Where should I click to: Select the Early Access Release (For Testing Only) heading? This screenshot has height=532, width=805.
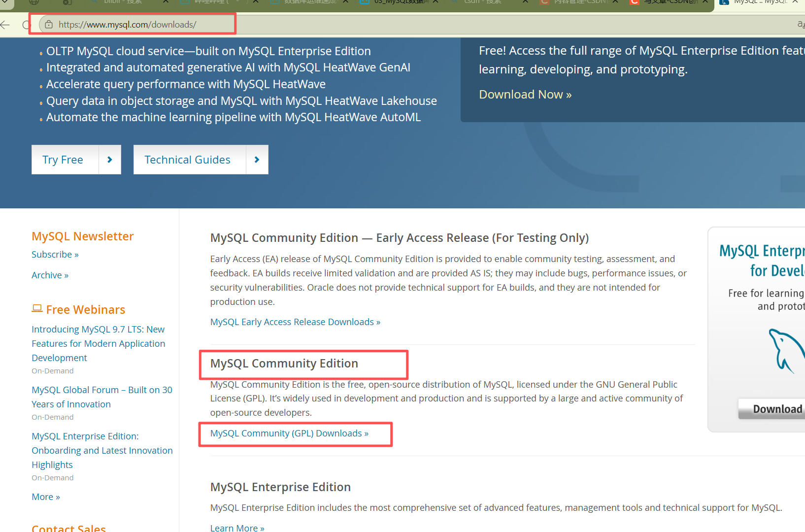(400, 237)
